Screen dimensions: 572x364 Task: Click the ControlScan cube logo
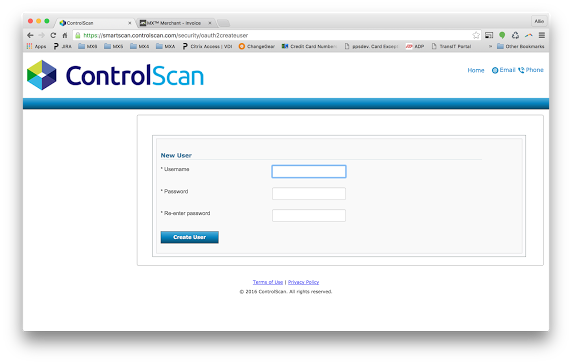pyautogui.click(x=42, y=75)
